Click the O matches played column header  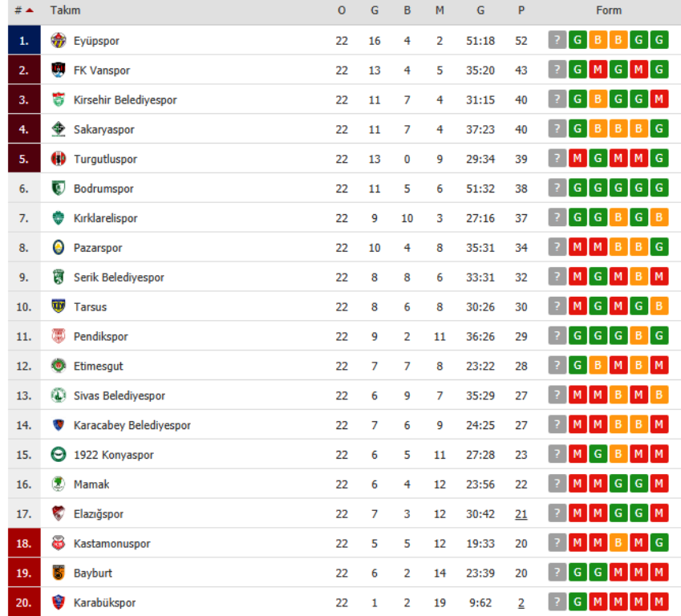pyautogui.click(x=342, y=10)
